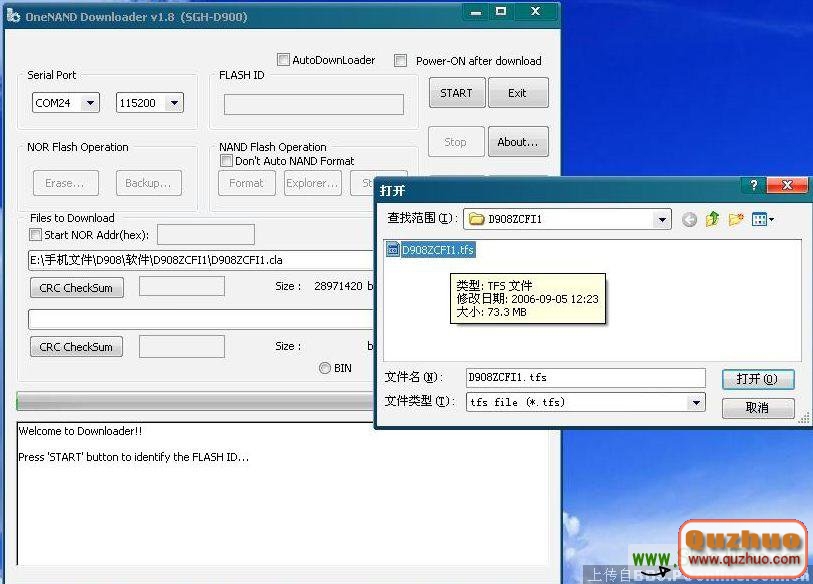Click the 打开(O) open button
Screen dimensions: 813x584
758,379
